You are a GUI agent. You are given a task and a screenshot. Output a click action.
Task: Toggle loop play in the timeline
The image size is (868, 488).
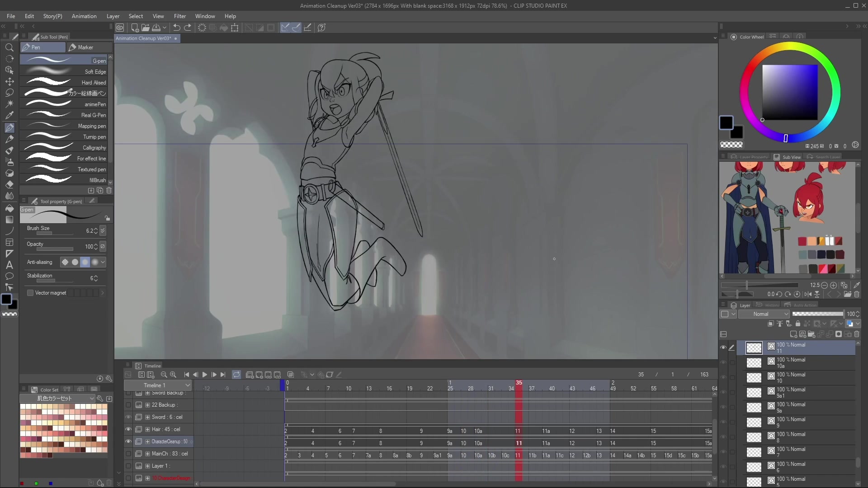point(236,375)
